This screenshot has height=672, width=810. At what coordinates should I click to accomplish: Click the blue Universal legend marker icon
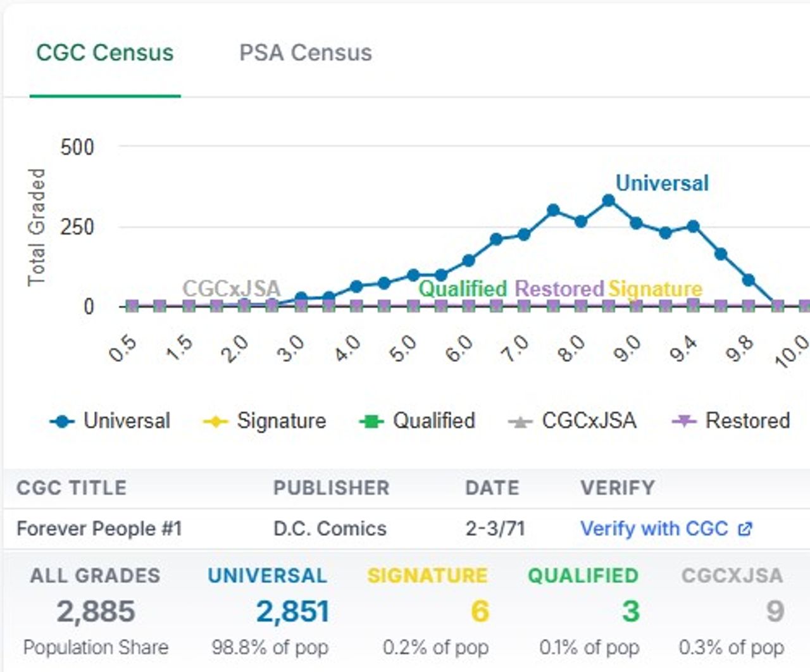62,421
